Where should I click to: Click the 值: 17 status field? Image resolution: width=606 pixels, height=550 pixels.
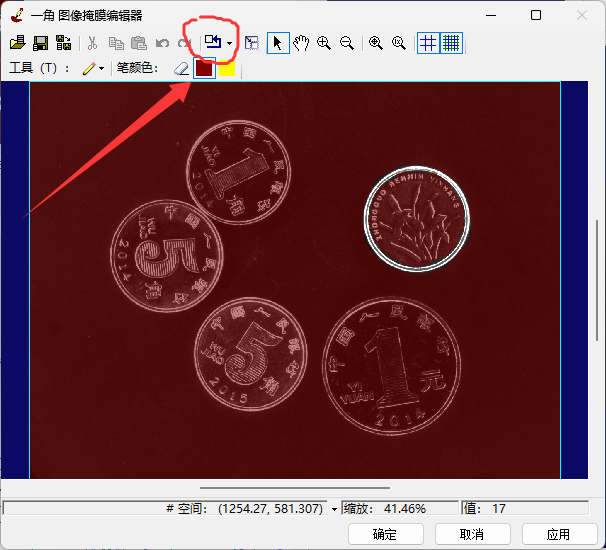point(525,508)
